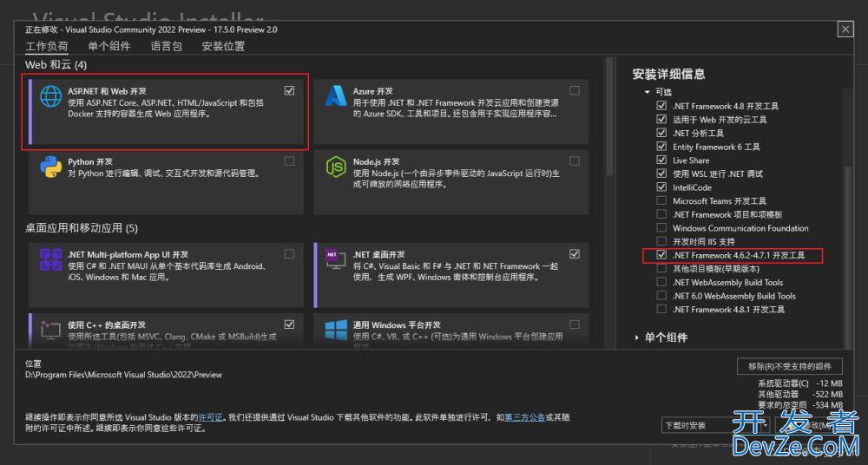Open the 下载时安装 install mode dropdown
868x465 pixels.
tap(716, 426)
